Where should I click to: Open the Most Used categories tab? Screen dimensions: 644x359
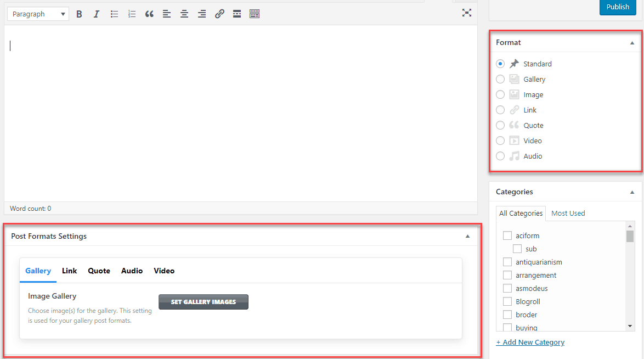tap(568, 214)
